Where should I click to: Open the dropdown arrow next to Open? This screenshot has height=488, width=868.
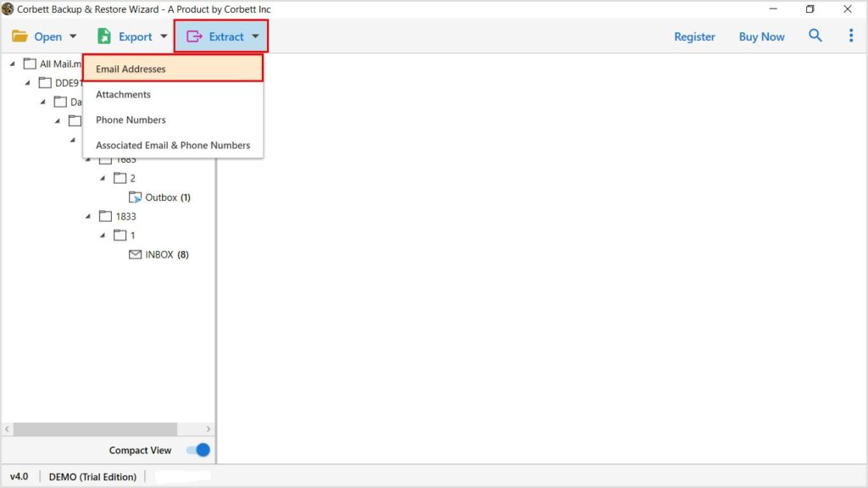[x=73, y=36]
